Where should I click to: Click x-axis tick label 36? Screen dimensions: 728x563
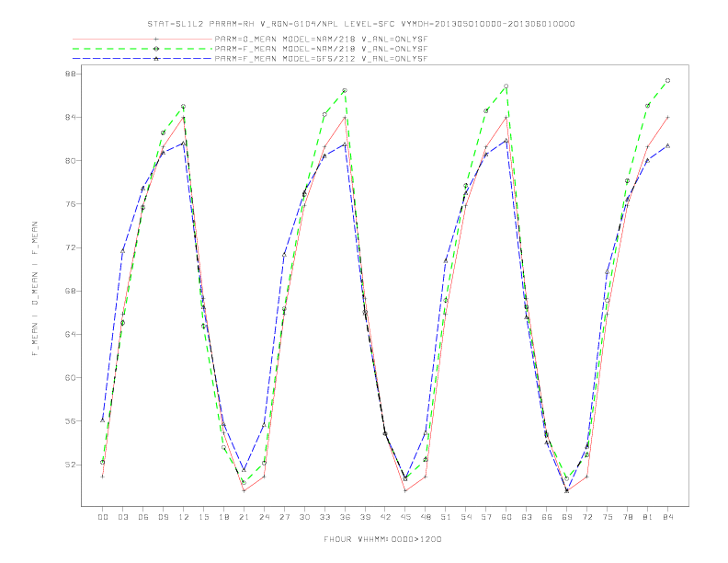[345, 517]
